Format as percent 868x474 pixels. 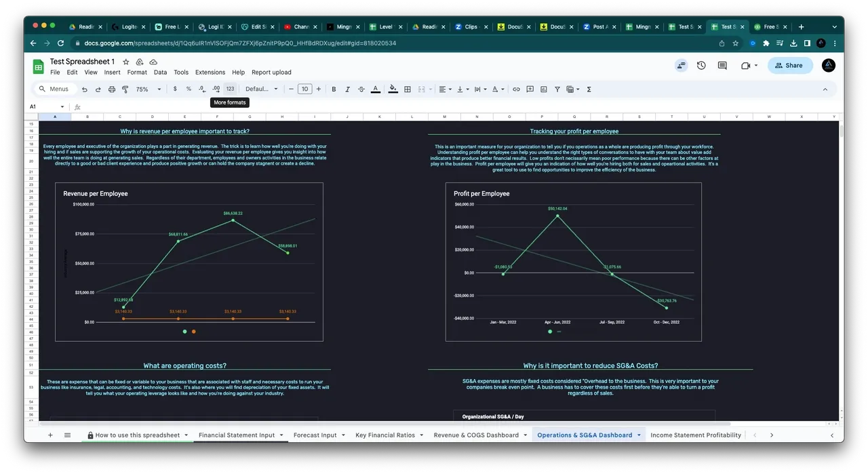tap(189, 89)
